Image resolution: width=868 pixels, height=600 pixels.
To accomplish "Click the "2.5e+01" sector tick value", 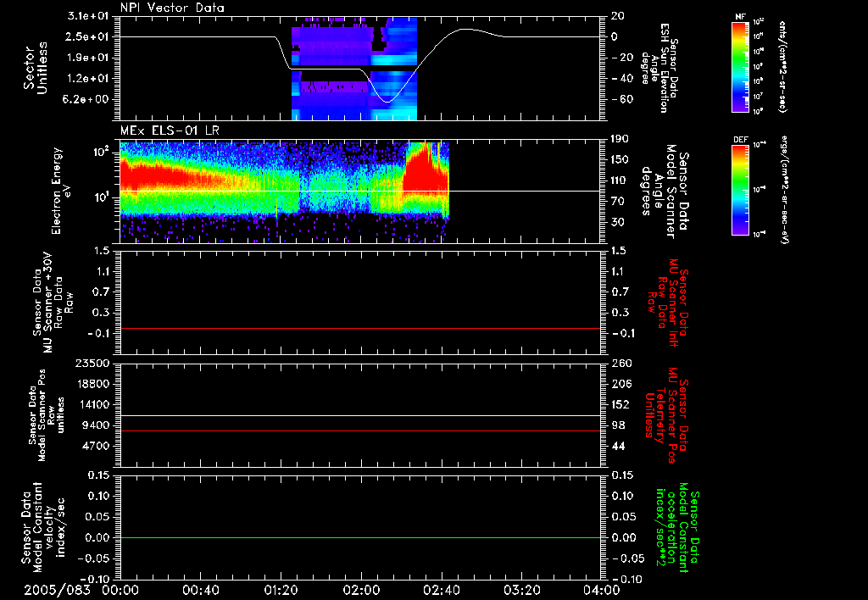I will pyautogui.click(x=88, y=36).
